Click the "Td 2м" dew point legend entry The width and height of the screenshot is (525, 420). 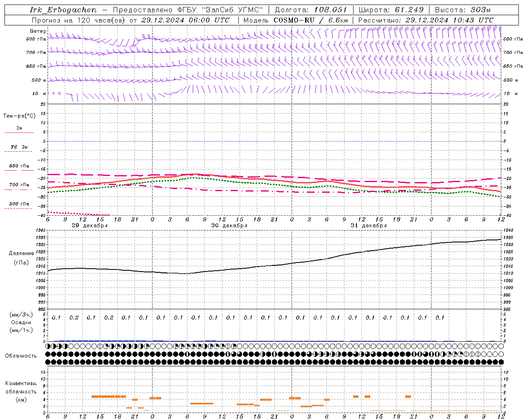coord(19,147)
